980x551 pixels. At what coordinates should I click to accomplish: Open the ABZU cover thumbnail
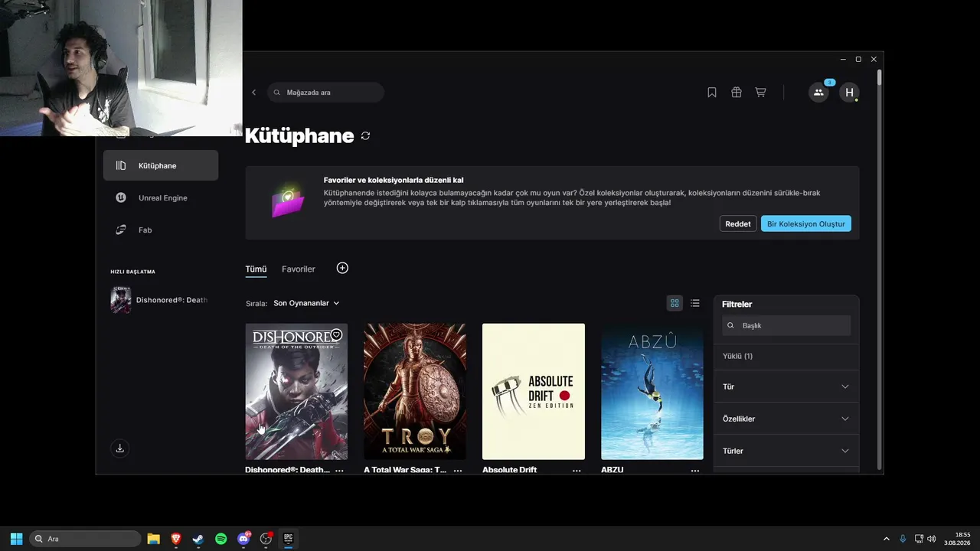[x=652, y=391]
